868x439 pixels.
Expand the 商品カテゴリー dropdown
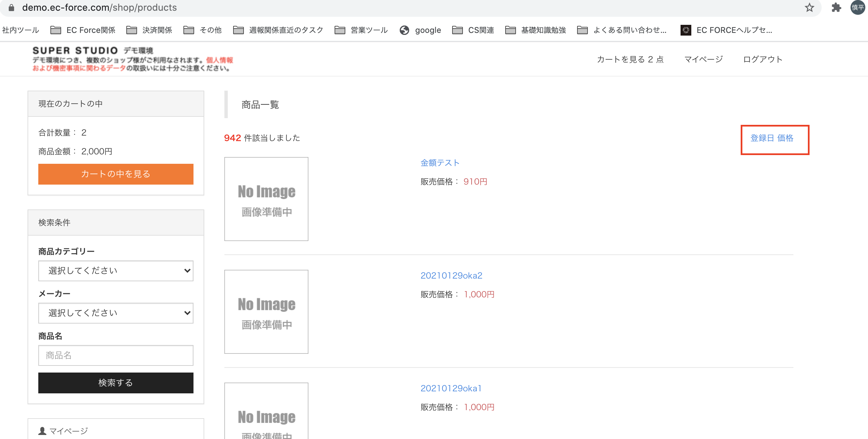coord(116,271)
